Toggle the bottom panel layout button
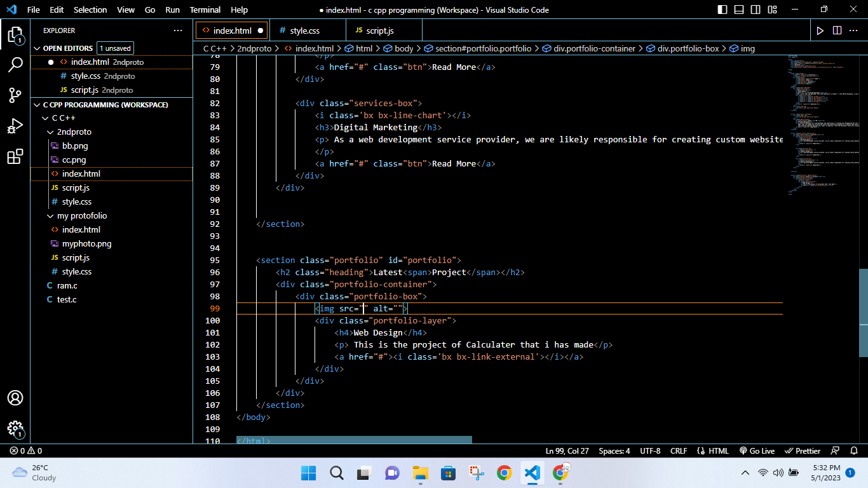Screen dimensions: 868x488 (739, 10)
